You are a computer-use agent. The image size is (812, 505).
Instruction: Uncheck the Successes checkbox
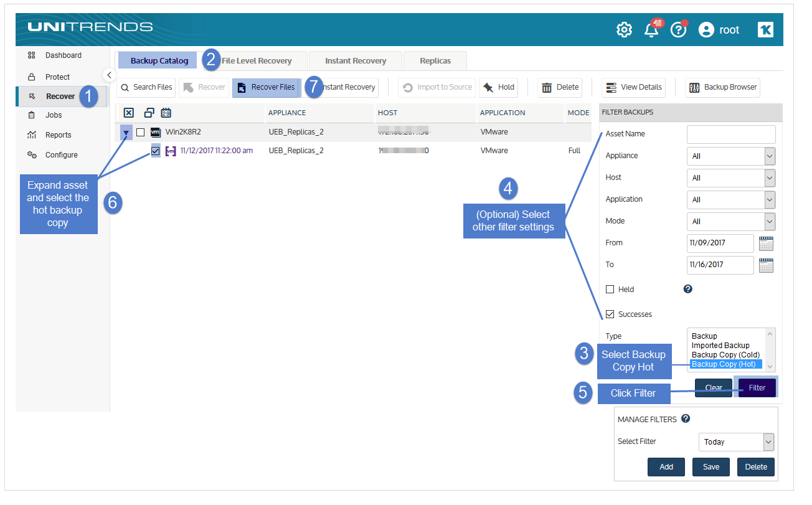[x=610, y=314]
